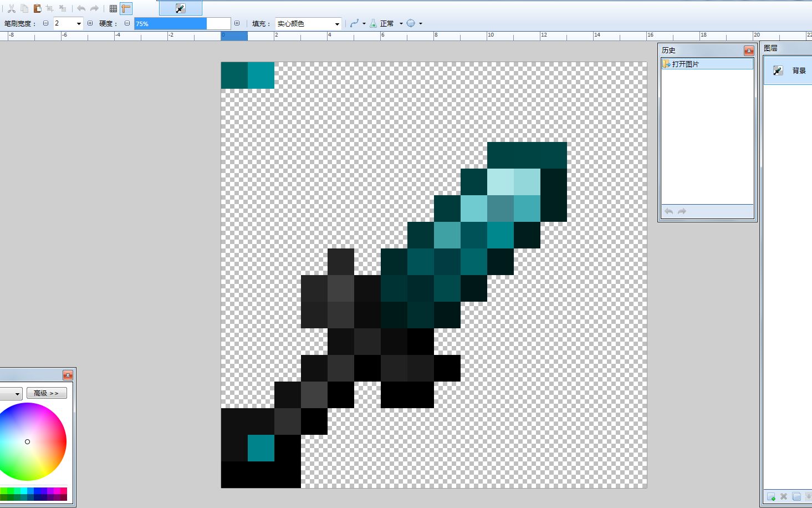Click the redo arrow in history panel
The height and width of the screenshot is (508, 812).
682,211
